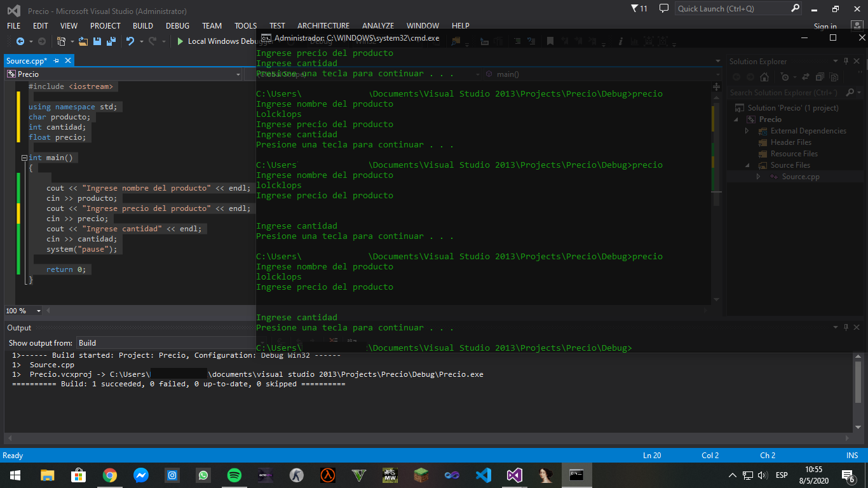This screenshot has width=868, height=488.
Task: Click the Save All toolbar icon
Action: click(x=111, y=41)
